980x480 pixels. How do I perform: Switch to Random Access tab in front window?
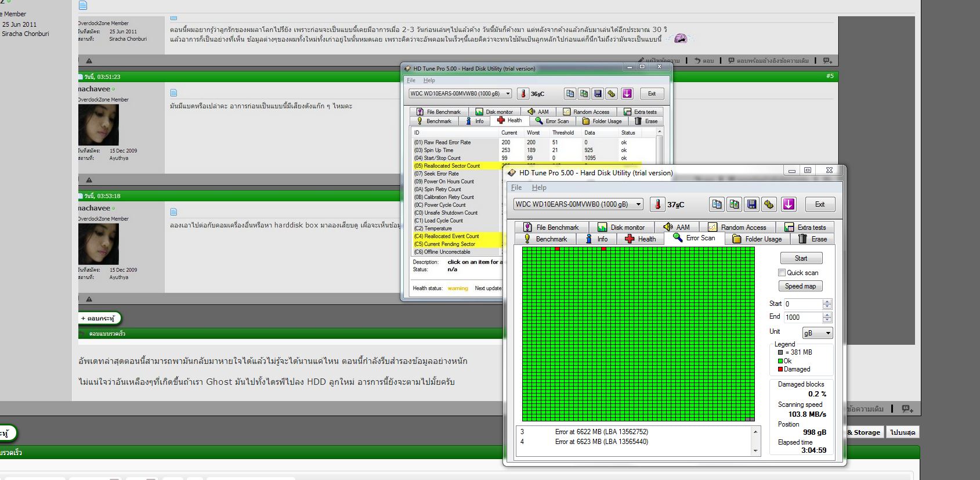(x=737, y=228)
